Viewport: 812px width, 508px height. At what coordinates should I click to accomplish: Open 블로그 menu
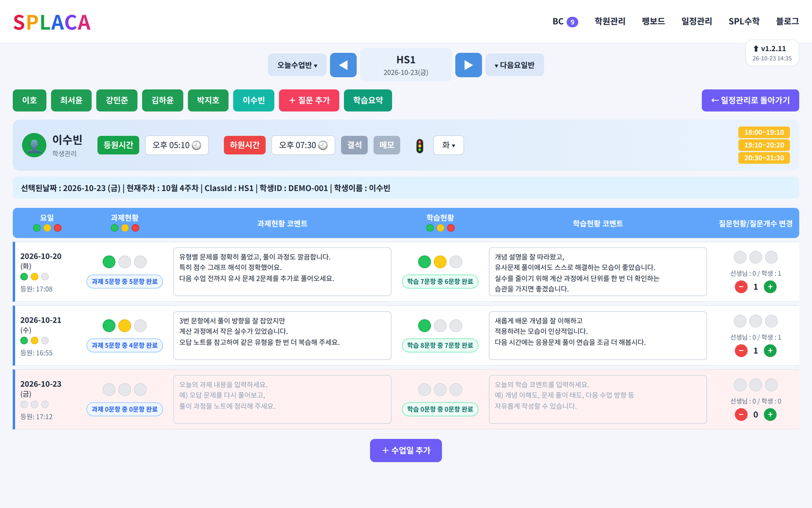coord(787,21)
